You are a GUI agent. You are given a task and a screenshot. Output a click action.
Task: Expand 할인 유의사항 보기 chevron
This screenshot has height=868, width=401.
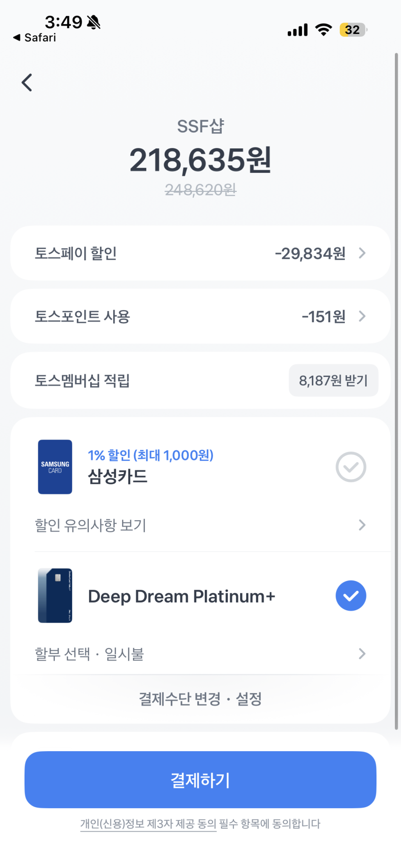click(362, 525)
